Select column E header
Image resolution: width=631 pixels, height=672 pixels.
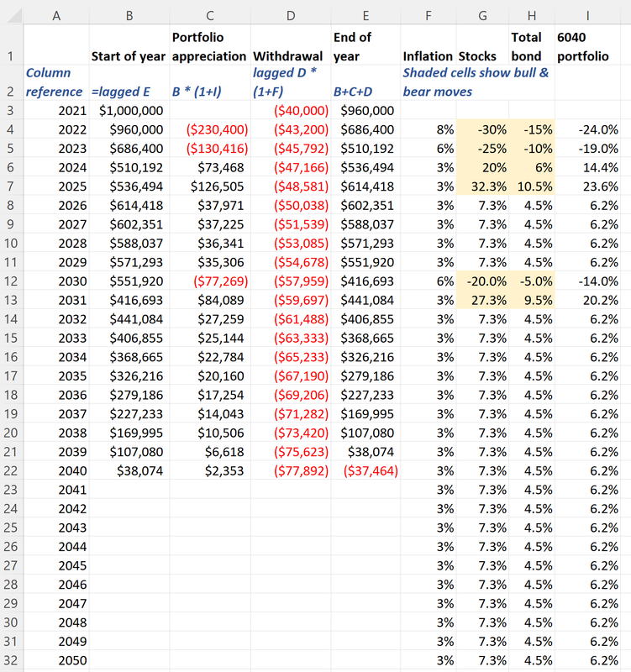[x=365, y=15]
